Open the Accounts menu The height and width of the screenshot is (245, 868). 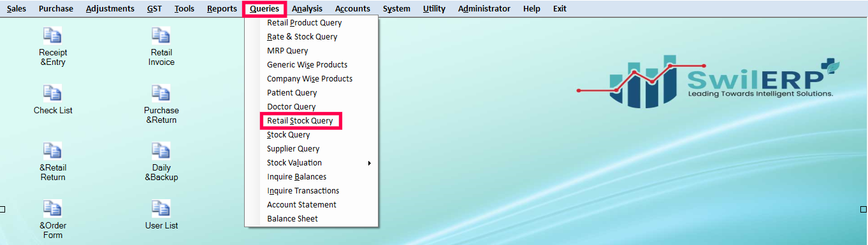(352, 9)
